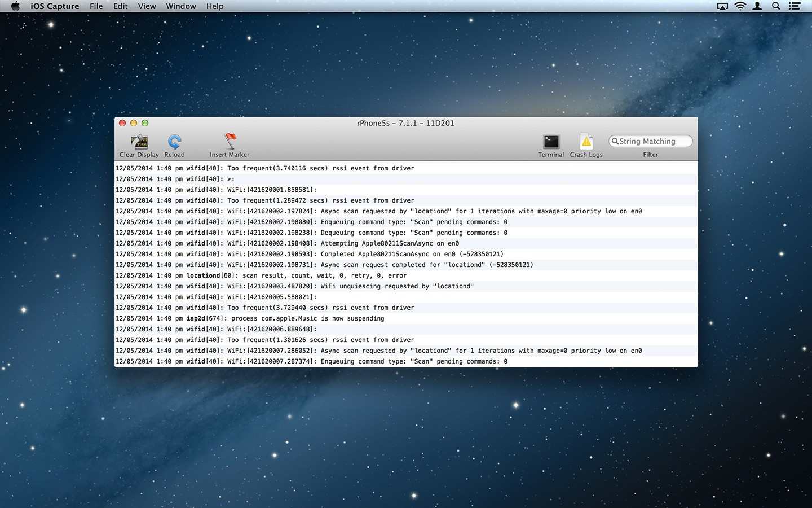Image resolution: width=812 pixels, height=508 pixels.
Task: Focus the String Matching filter field
Action: (650, 141)
